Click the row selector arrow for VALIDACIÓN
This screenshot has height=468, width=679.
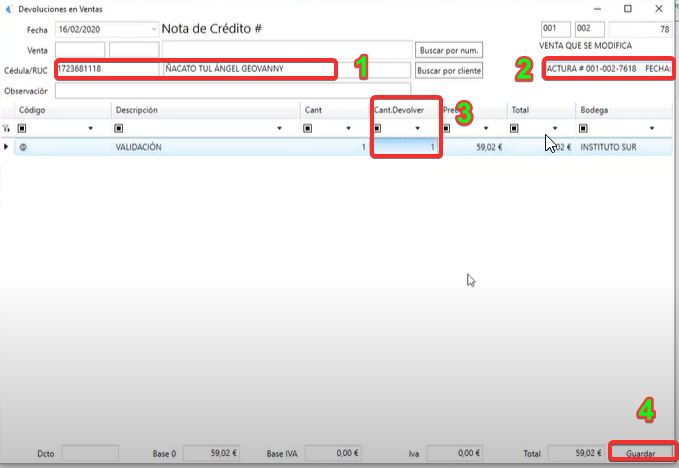pos(7,147)
